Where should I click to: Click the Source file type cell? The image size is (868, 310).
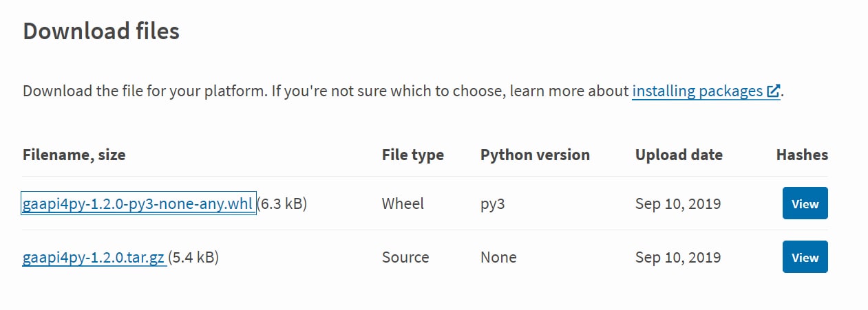point(405,257)
